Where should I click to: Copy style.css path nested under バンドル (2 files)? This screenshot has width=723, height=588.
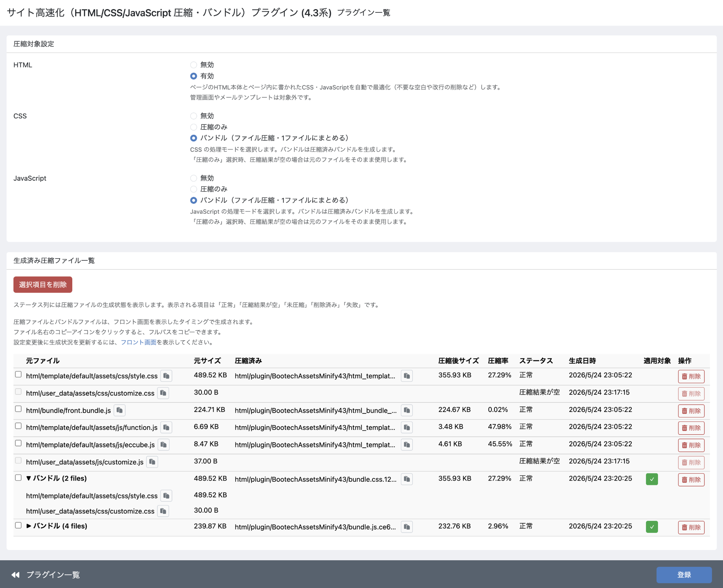(x=166, y=496)
